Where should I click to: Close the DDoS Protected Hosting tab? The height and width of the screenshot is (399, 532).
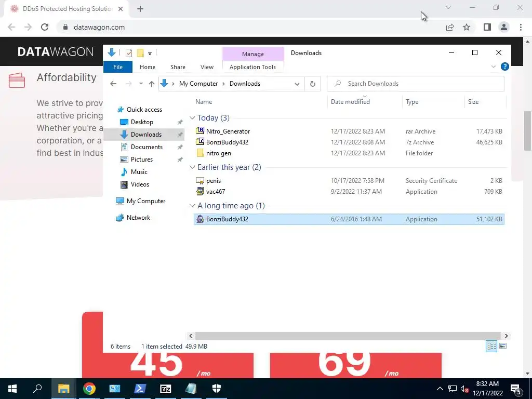[121, 9]
